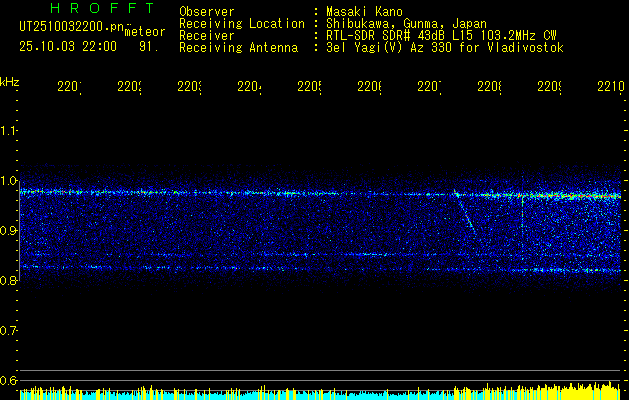The width and height of the screenshot is (629, 400).
Task: Click the diagonal Doppler trace in the spectrogram
Action: (465, 213)
